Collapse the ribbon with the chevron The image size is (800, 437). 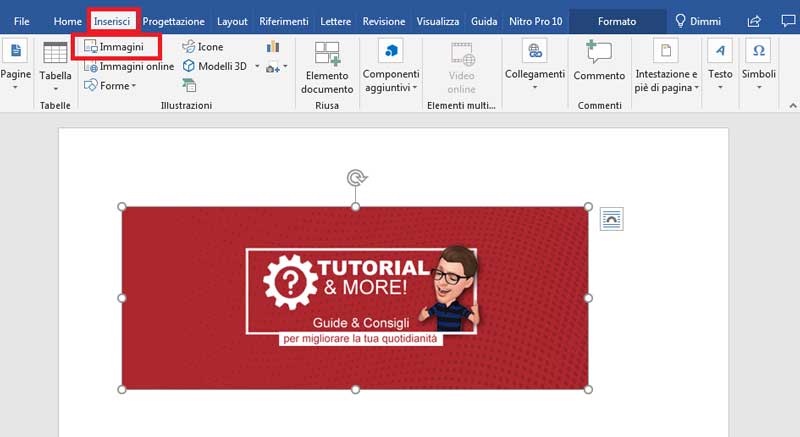click(x=792, y=106)
